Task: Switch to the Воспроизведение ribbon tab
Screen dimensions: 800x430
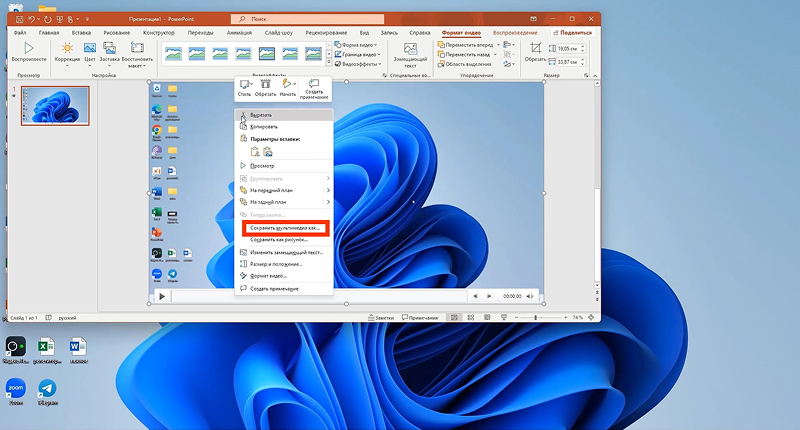Action: pyautogui.click(x=515, y=33)
